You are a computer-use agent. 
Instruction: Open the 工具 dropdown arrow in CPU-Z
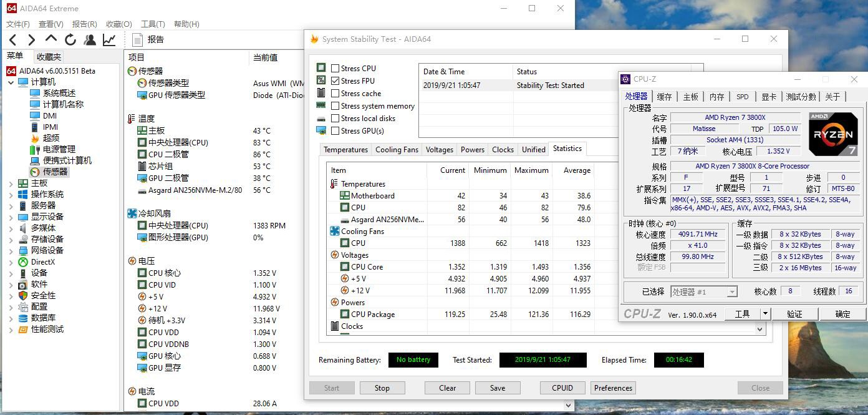coord(765,314)
